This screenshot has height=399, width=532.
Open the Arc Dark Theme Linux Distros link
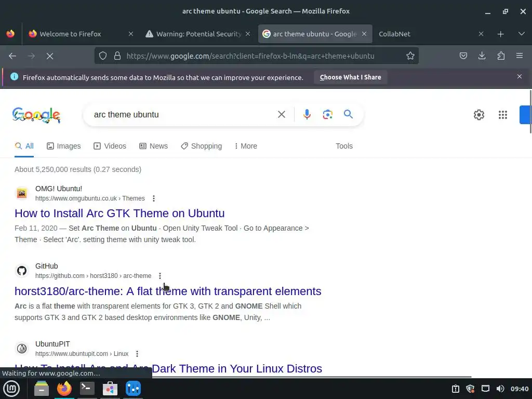168,369
